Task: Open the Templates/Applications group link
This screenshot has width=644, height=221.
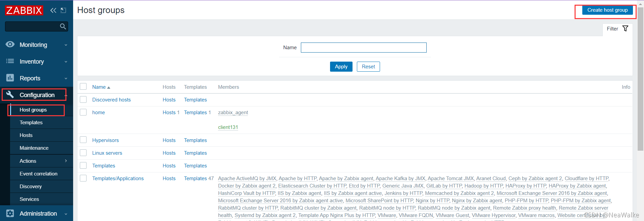Action: point(118,178)
